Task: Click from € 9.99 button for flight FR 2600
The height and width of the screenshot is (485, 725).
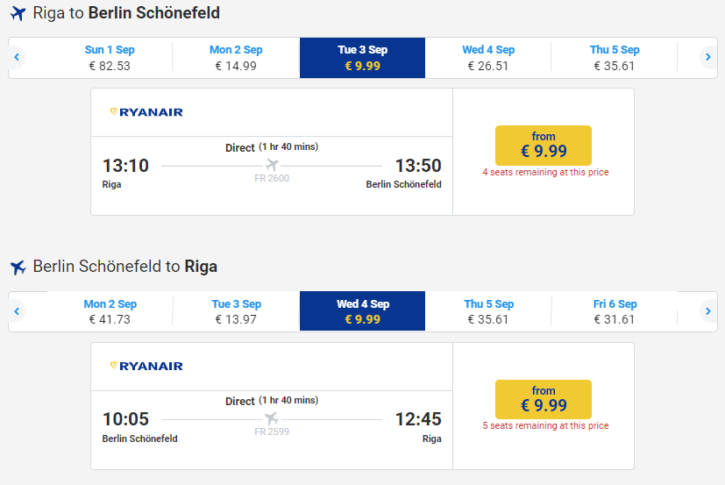Action: point(543,145)
